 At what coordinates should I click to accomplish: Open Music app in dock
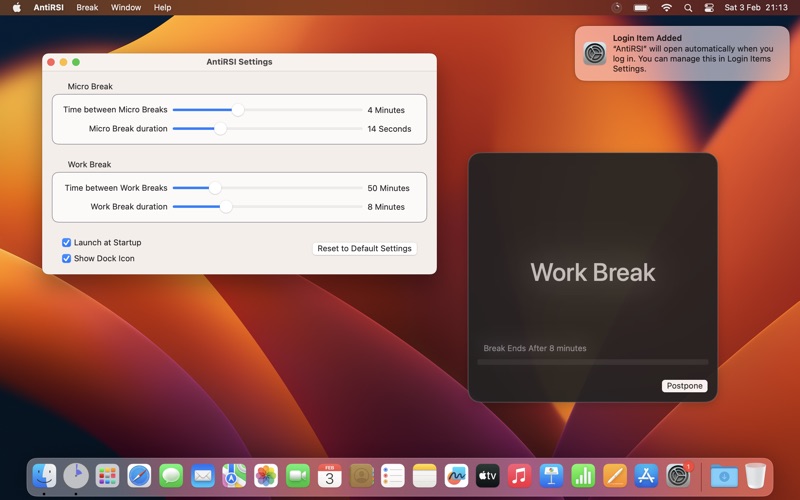click(519, 476)
